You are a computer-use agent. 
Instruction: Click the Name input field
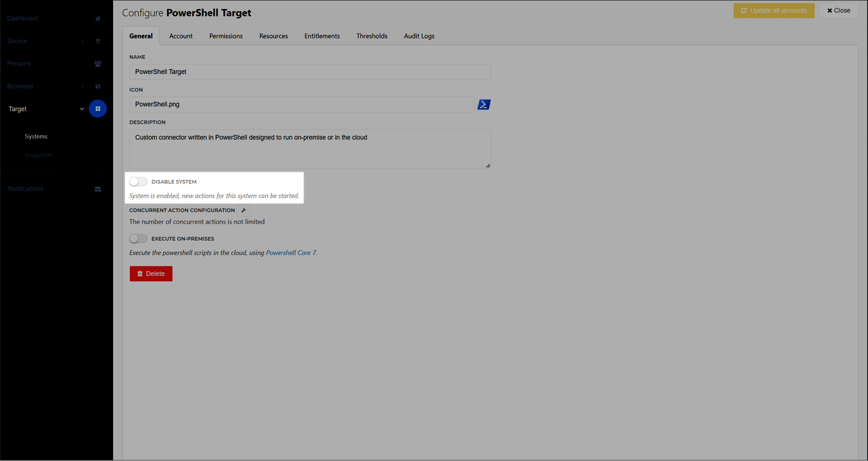point(310,72)
